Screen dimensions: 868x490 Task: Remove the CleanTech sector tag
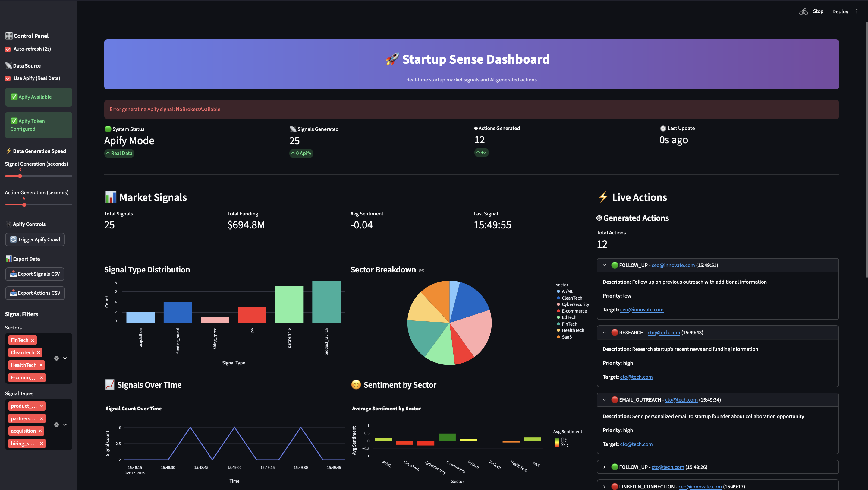38,352
